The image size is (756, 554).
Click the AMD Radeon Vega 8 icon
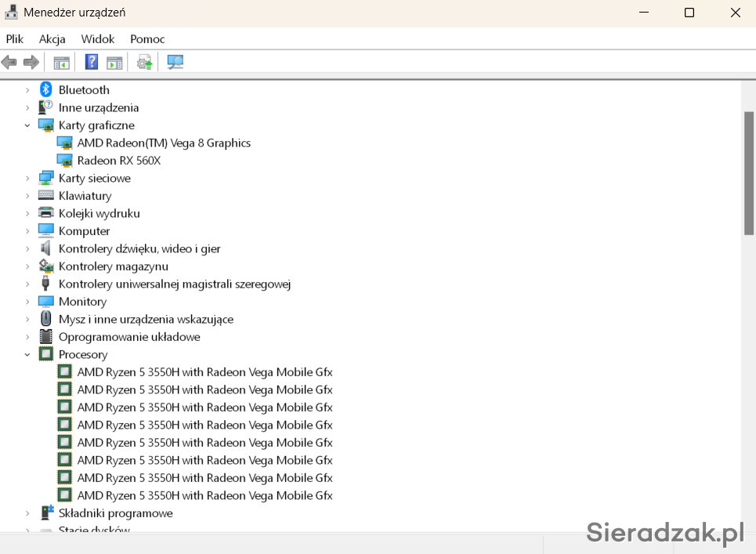(64, 143)
